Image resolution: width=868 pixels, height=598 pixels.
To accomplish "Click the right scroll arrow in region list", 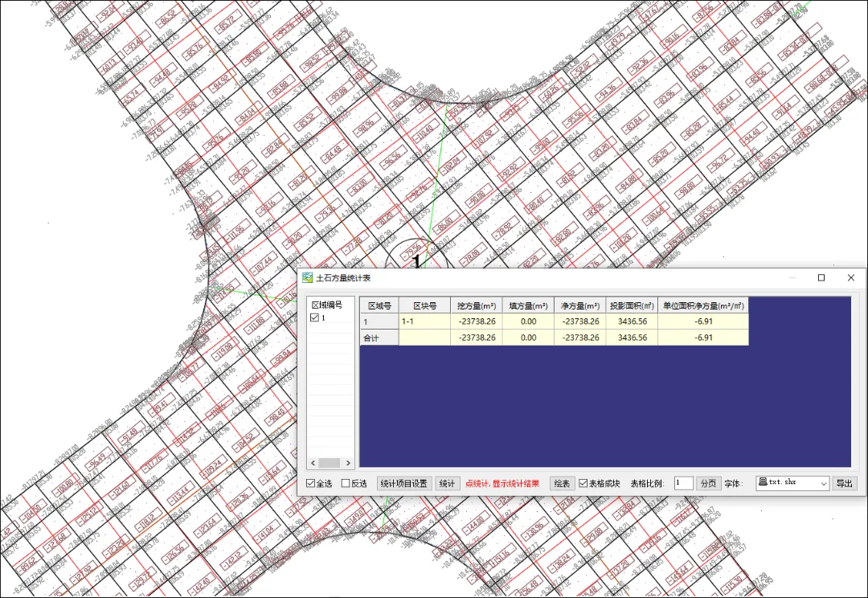I will pos(348,463).
